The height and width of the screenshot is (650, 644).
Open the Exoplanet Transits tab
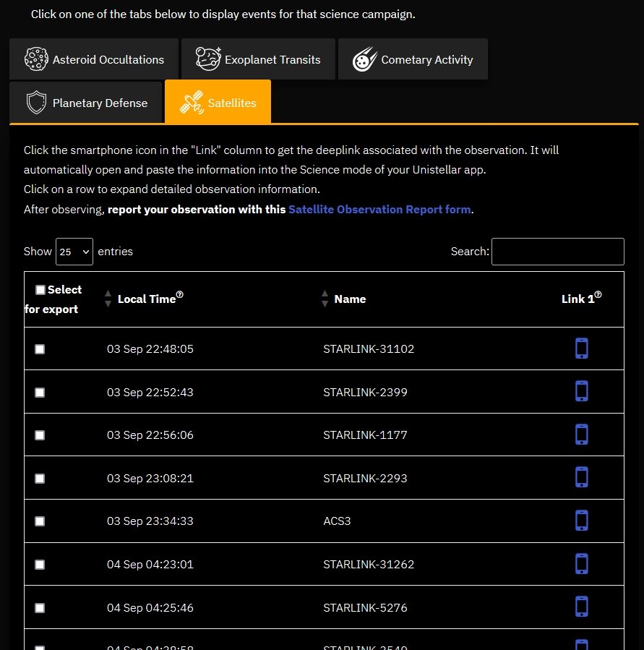pyautogui.click(x=258, y=60)
